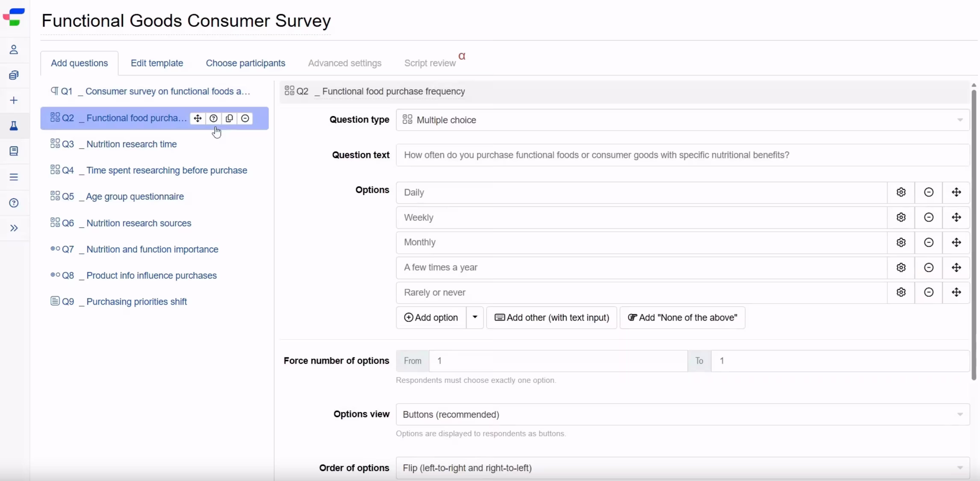Click the duplicate icon on Q2 row
The image size is (980, 481).
(229, 118)
